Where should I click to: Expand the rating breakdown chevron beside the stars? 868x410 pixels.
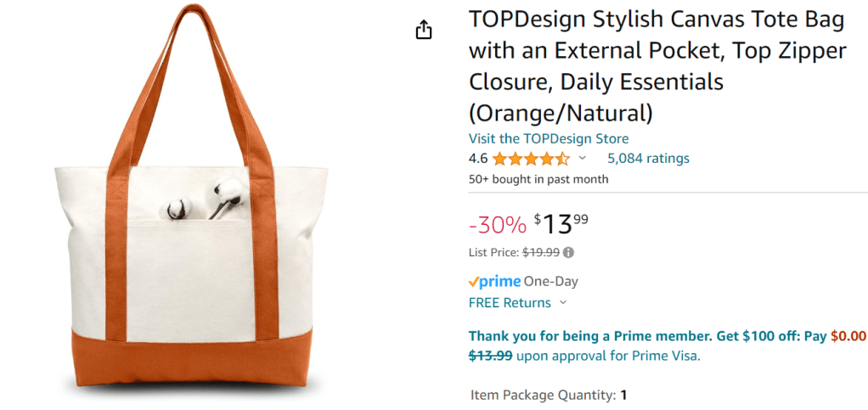coord(583,159)
